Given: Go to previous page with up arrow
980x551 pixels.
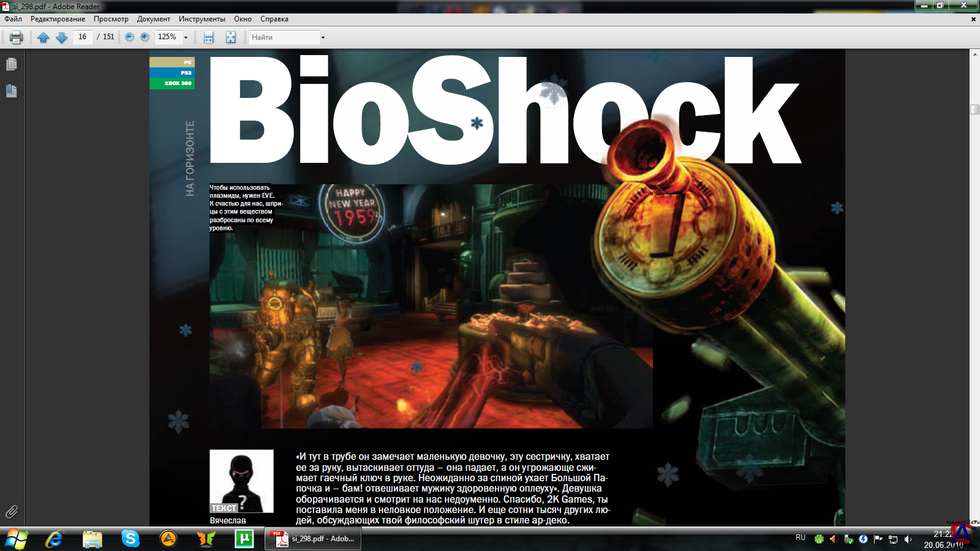Looking at the screenshot, I should [x=43, y=37].
